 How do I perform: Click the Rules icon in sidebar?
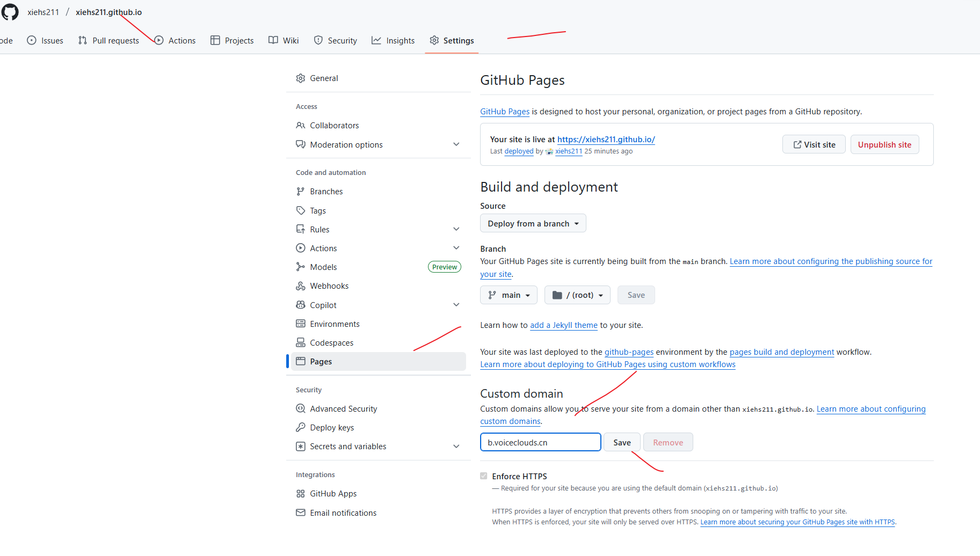[301, 229]
